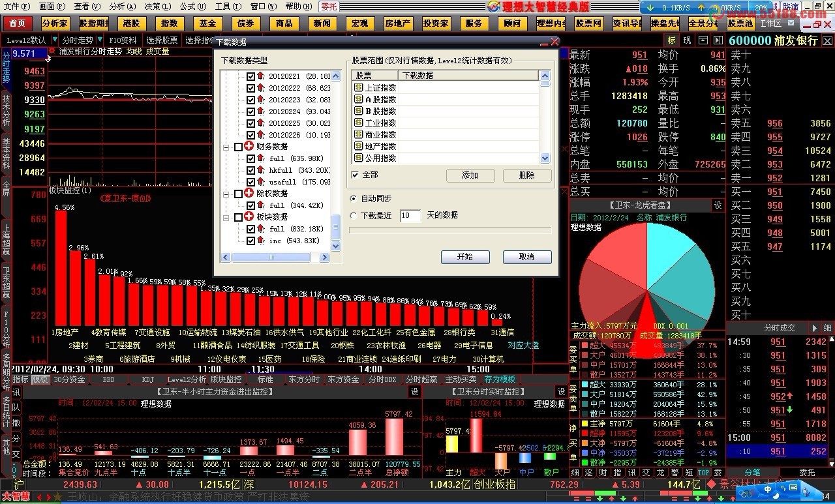Screen dimensions: 835x504
Task: Uncheck the 全部 checkbox
Action: tap(355, 175)
